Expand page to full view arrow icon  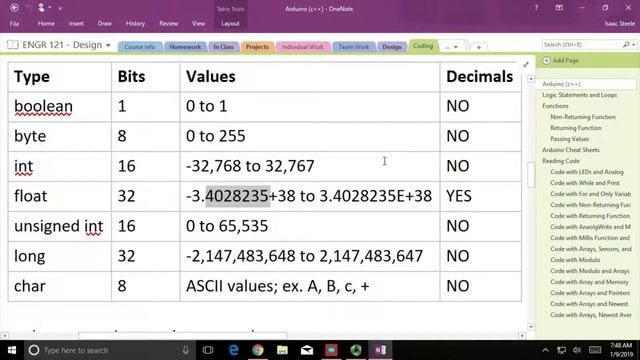coord(526,64)
